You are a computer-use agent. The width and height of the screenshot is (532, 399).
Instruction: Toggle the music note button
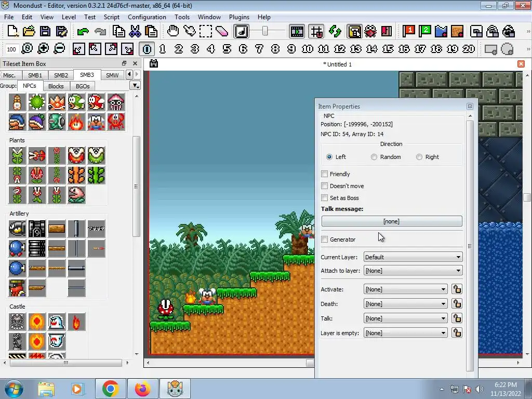coord(241,32)
